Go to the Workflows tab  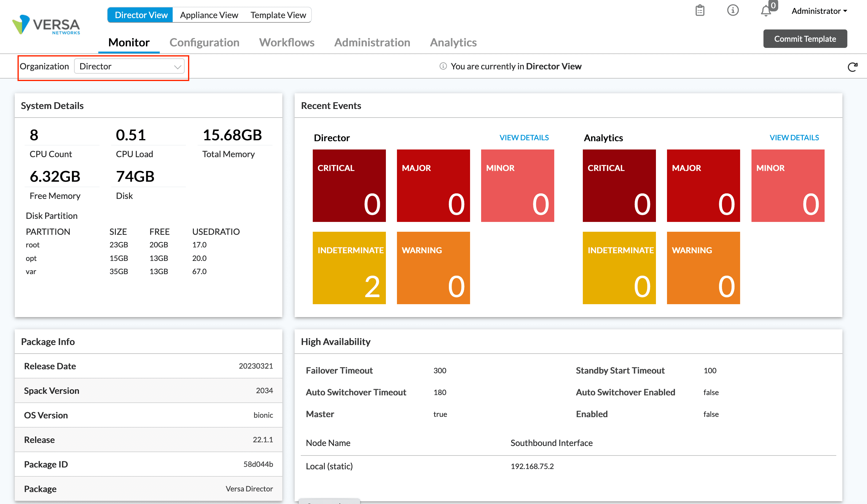coord(287,42)
